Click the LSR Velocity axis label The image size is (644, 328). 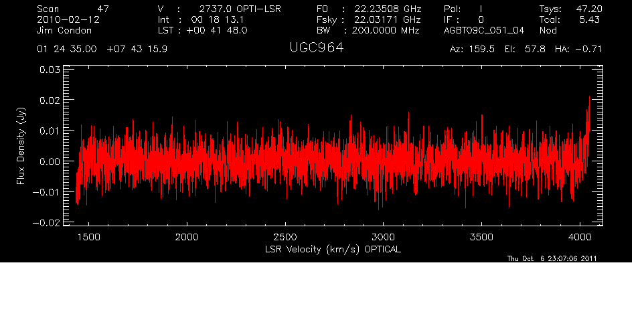334,248
